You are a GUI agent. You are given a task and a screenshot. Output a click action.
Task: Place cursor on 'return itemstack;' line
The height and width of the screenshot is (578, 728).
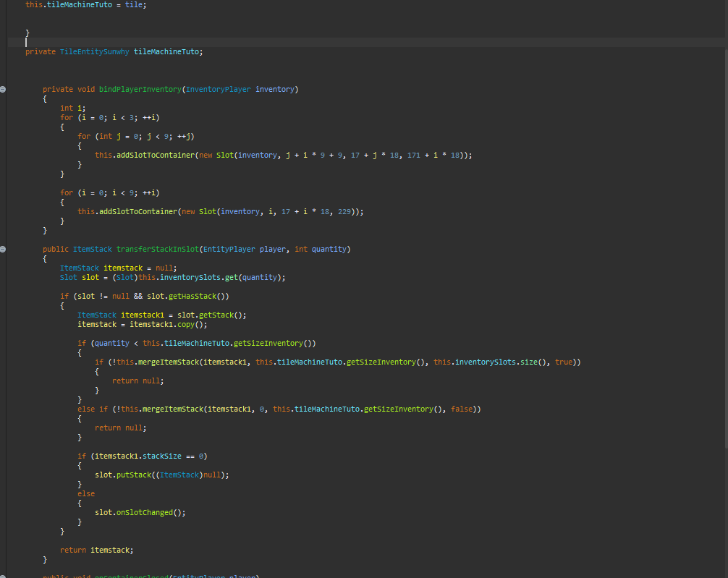pyautogui.click(x=96, y=550)
